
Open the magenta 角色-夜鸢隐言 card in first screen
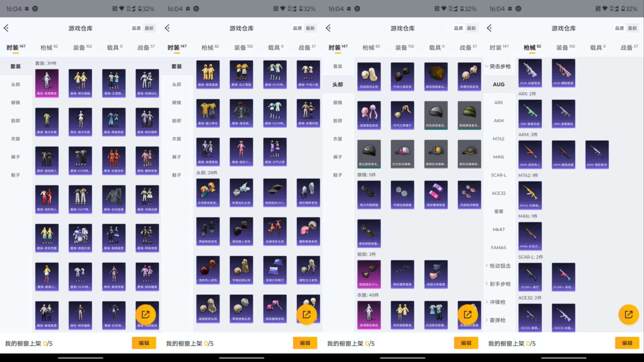(47, 83)
